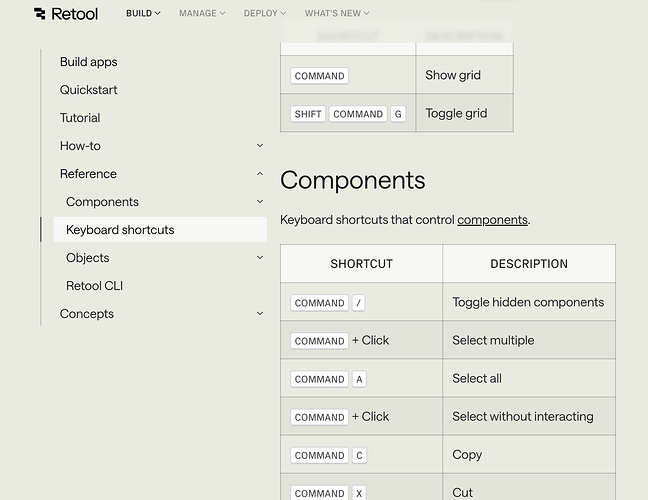648x500 pixels.
Task: Click the Select all cell
Action: tap(529, 378)
